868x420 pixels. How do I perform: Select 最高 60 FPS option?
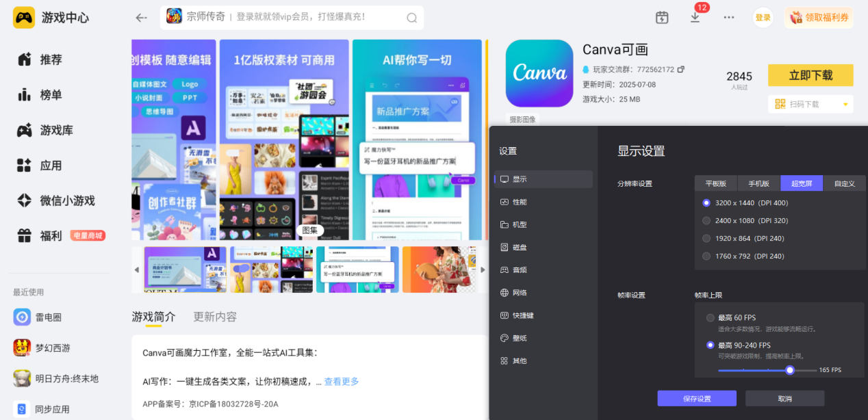coord(731,317)
